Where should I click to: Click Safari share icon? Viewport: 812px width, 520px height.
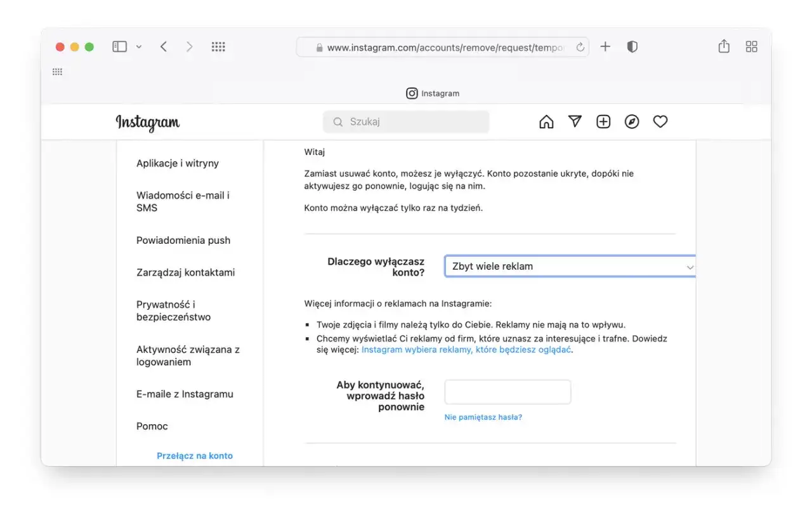[x=724, y=46]
